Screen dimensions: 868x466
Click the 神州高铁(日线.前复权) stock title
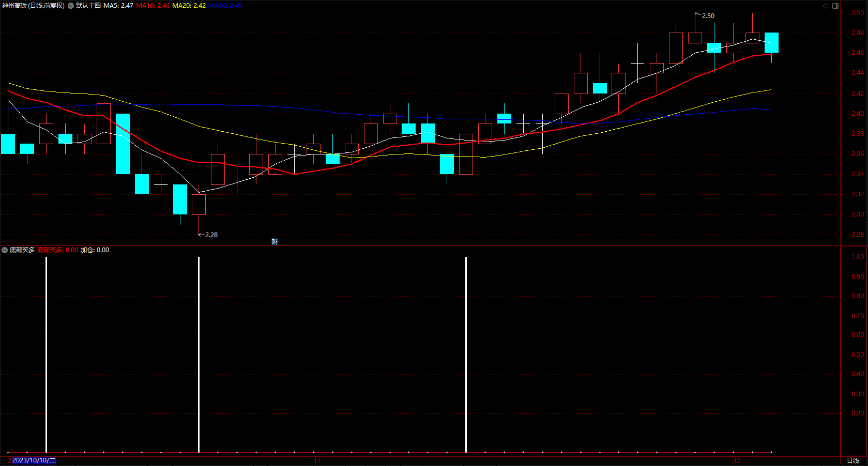coord(34,6)
